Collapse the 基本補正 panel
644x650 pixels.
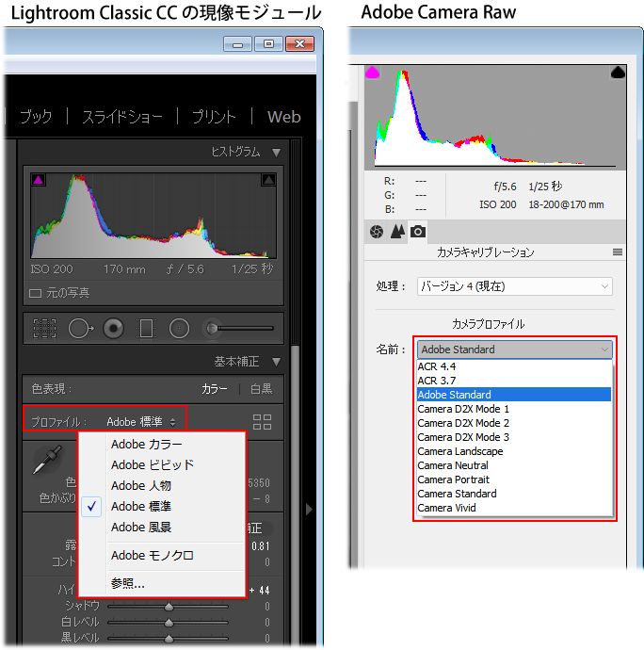click(x=277, y=362)
